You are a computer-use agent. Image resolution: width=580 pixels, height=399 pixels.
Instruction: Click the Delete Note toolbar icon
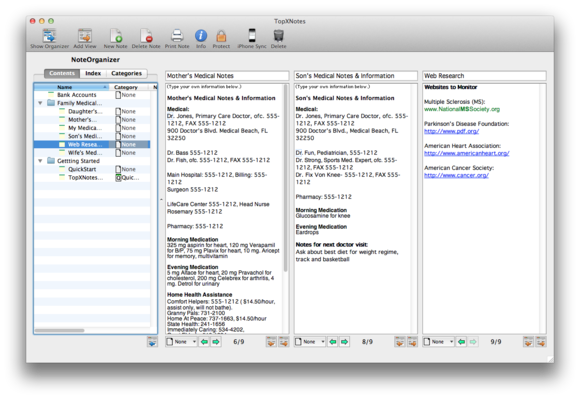tap(146, 36)
